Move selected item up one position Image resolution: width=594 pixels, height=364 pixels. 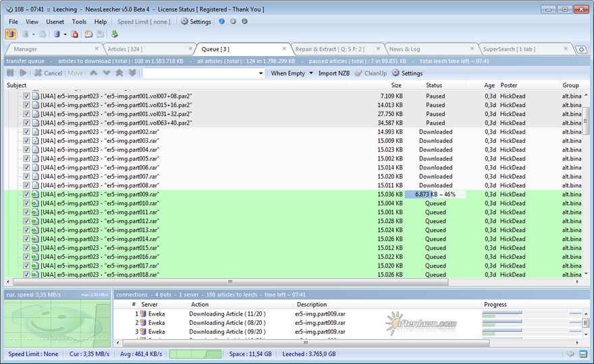pyautogui.click(x=94, y=73)
